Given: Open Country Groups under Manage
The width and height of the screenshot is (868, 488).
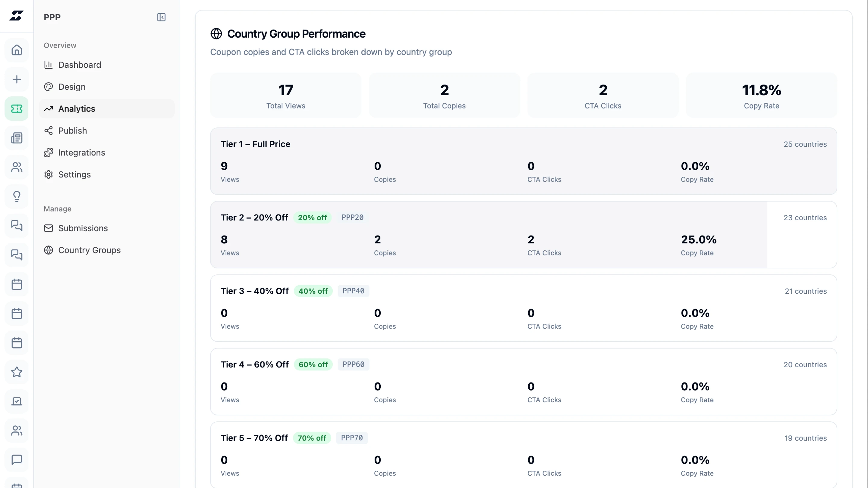Looking at the screenshot, I should point(89,250).
